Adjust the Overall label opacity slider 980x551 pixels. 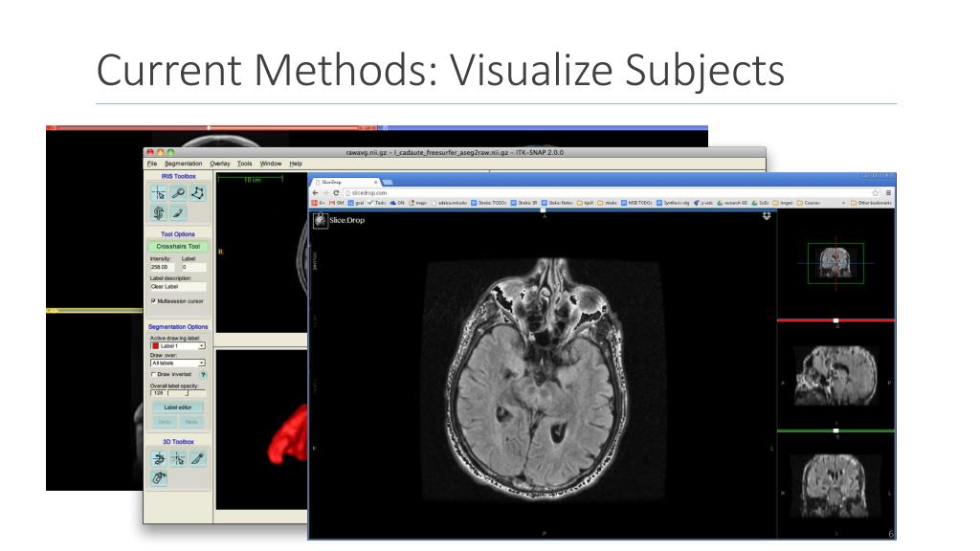187,393
